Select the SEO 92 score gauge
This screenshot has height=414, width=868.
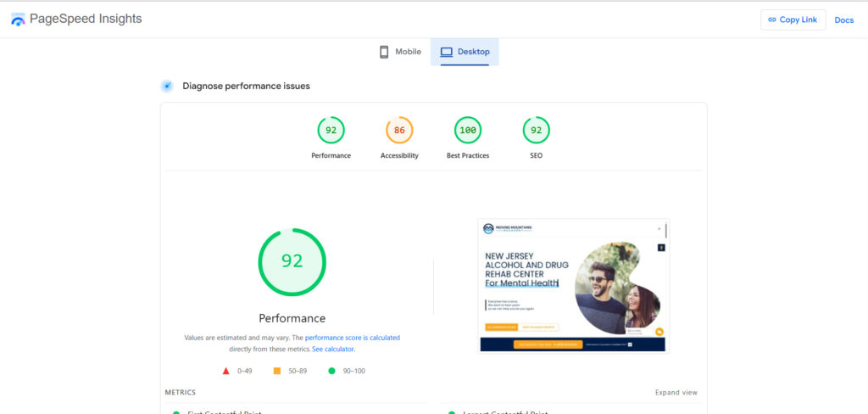(536, 131)
